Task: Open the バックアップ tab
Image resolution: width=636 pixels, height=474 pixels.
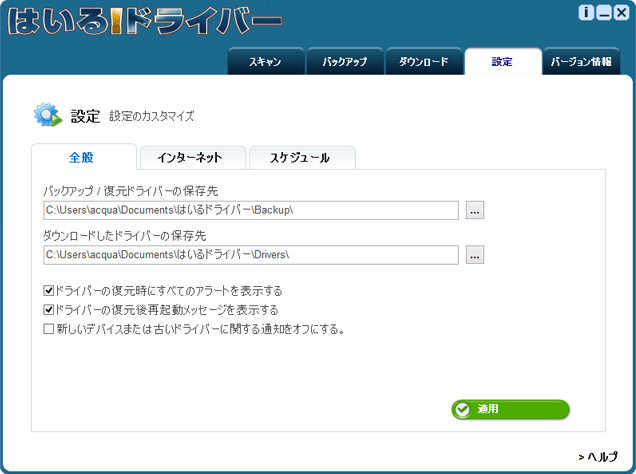Action: pos(343,62)
